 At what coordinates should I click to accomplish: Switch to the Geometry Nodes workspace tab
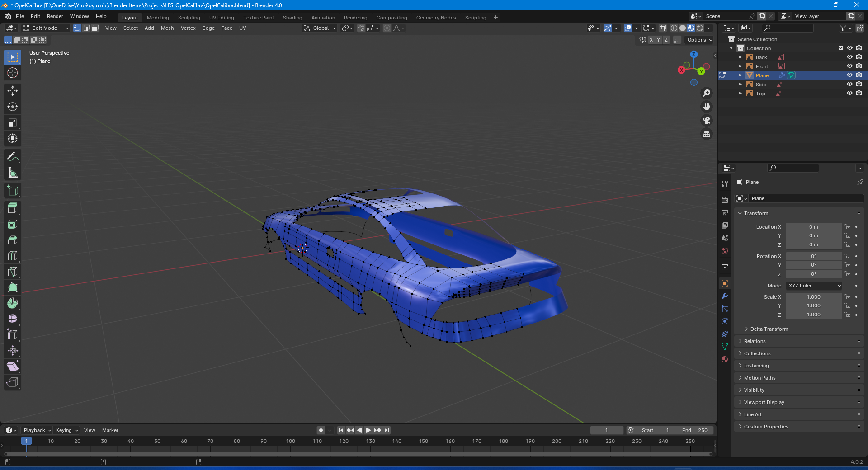[436, 18]
